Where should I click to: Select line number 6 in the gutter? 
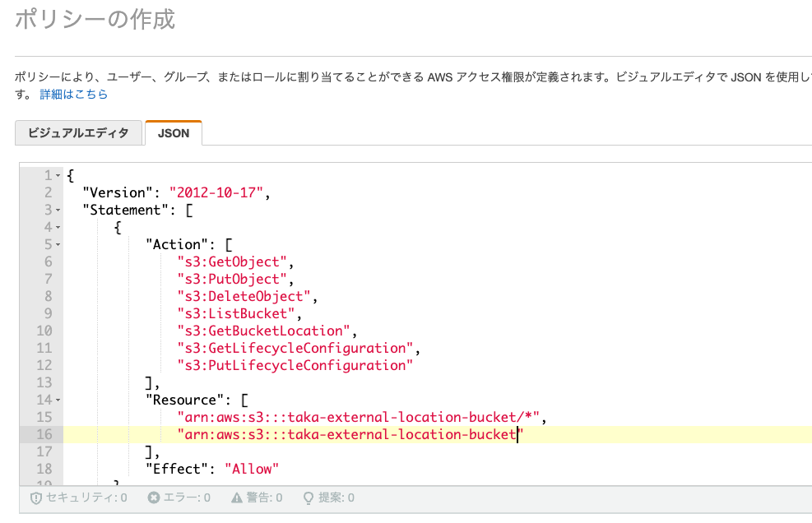point(49,261)
